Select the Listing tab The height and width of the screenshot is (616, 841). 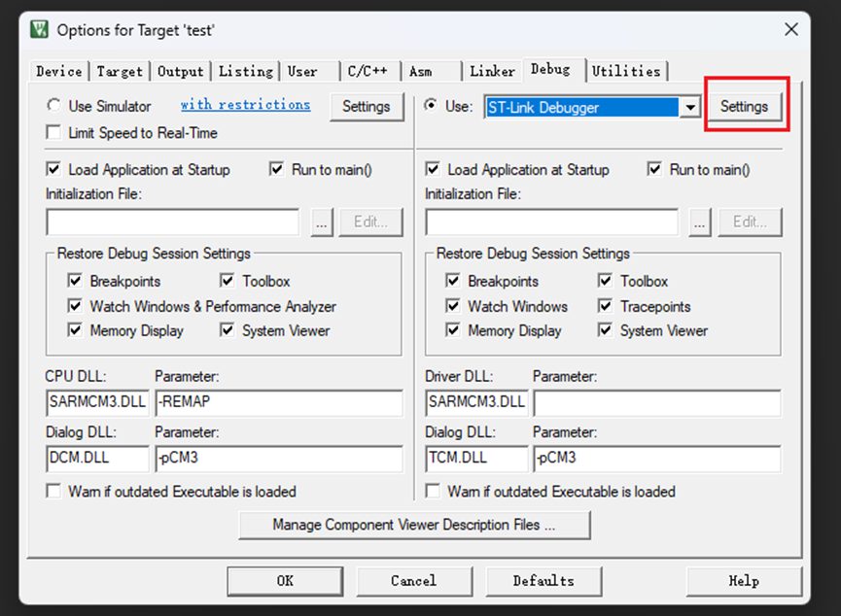(x=246, y=71)
